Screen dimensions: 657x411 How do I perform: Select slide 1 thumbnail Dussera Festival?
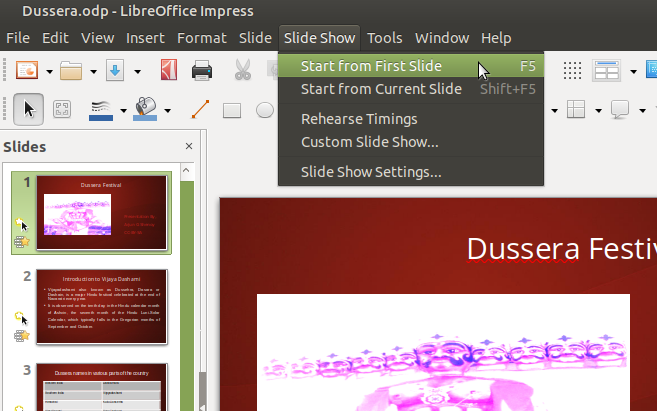[102, 212]
